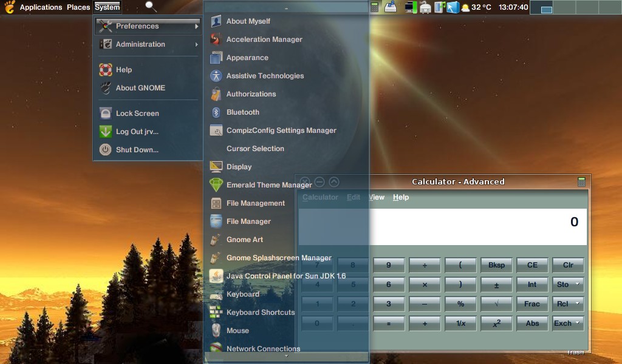Open Bluetooth preferences

point(285,112)
